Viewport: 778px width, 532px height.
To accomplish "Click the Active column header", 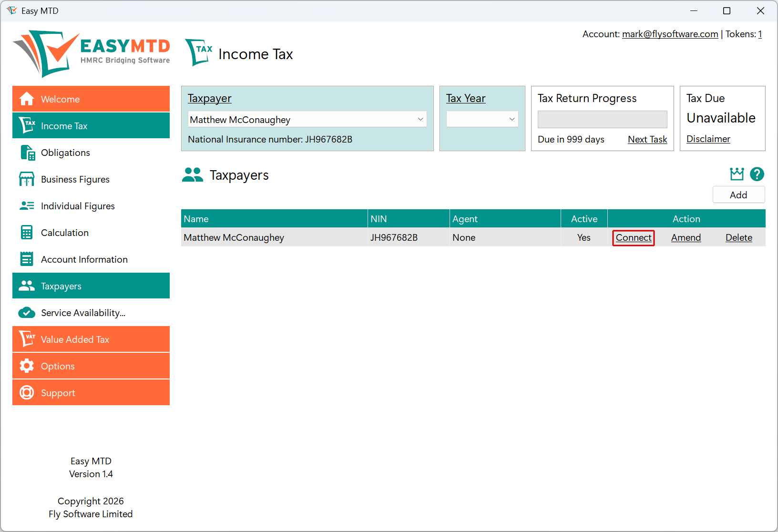I will (584, 218).
